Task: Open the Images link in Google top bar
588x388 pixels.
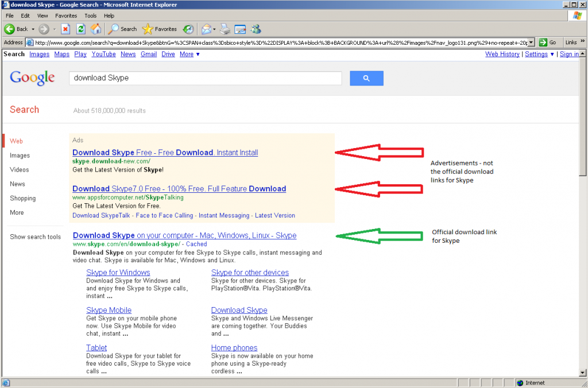Action: [x=40, y=54]
